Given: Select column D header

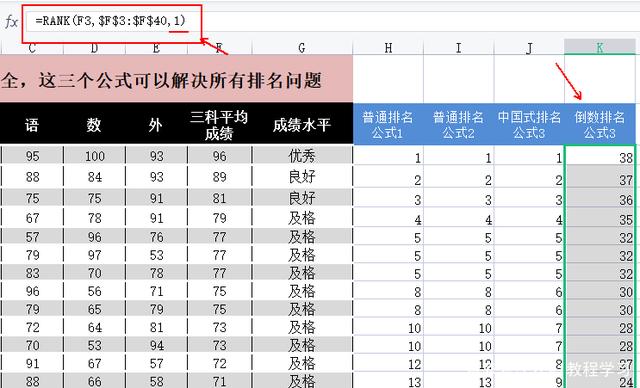Looking at the screenshot, I should click(95, 48).
